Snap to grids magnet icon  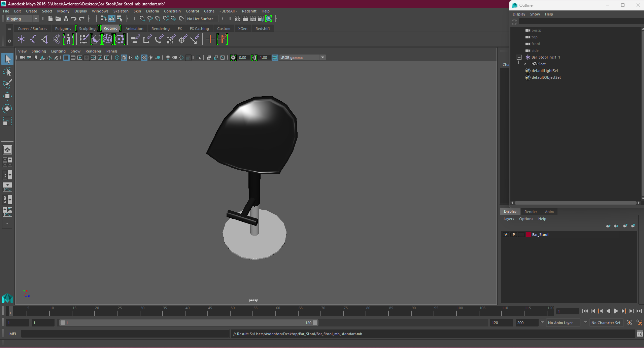click(x=142, y=19)
